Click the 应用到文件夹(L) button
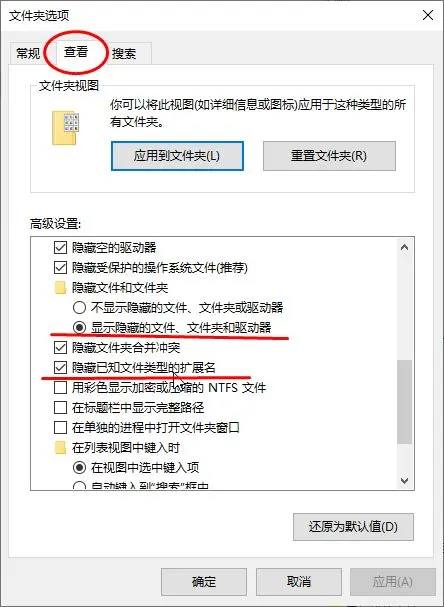The image size is (444, 607). 177,156
